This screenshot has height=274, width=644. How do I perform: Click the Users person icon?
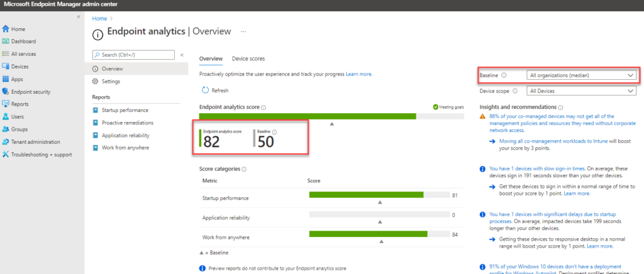(x=5, y=116)
